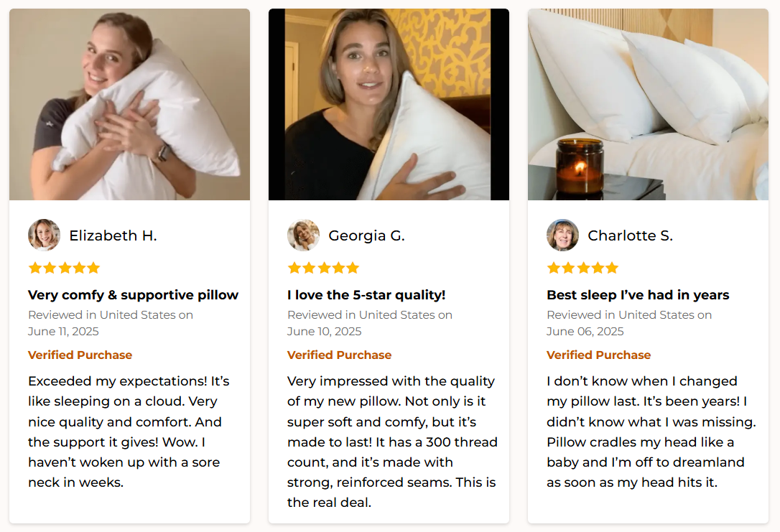
Task: Open Georgia's photo holding a white pillow
Action: [389, 105]
